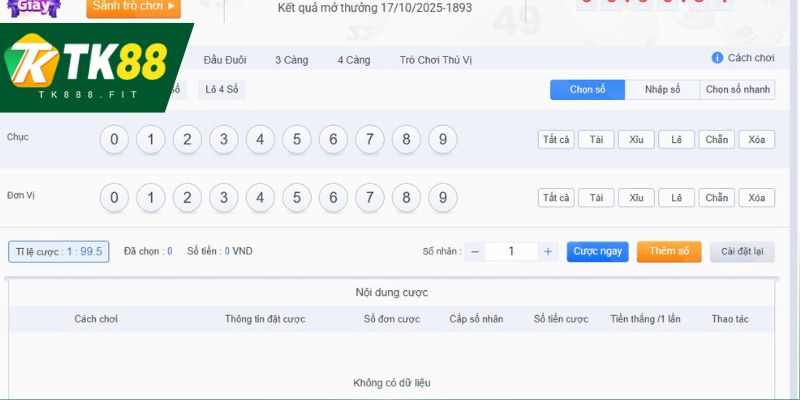
Task: Click the TK88 logo
Action: tap(95, 68)
